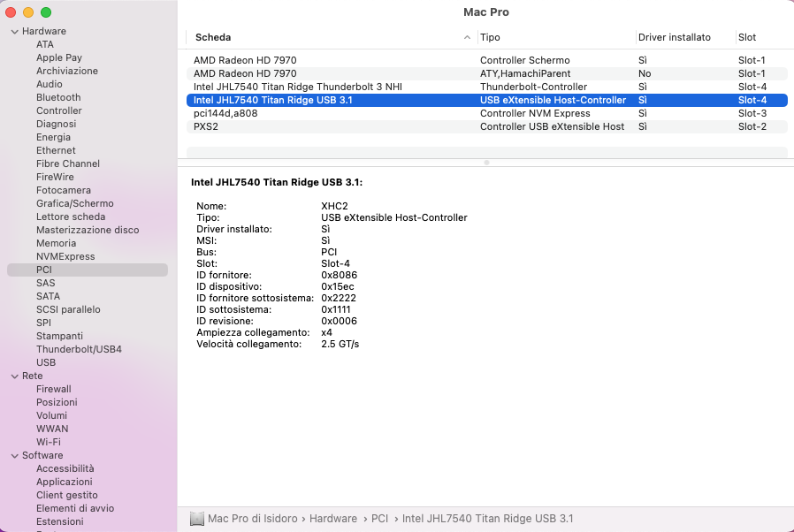The image size is (794, 532).
Task: Click the 0x15ec device ID value
Action: tap(337, 286)
